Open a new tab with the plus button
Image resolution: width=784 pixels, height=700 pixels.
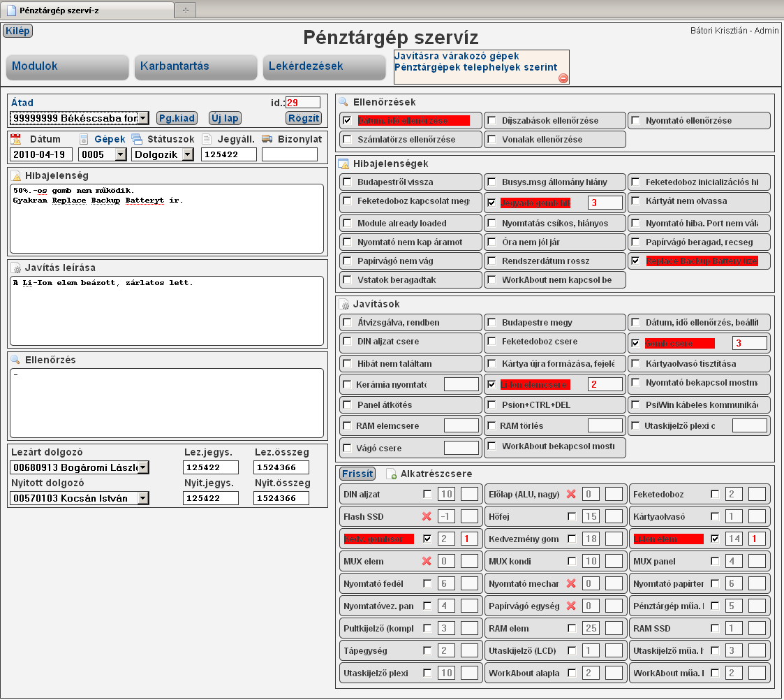(x=186, y=10)
